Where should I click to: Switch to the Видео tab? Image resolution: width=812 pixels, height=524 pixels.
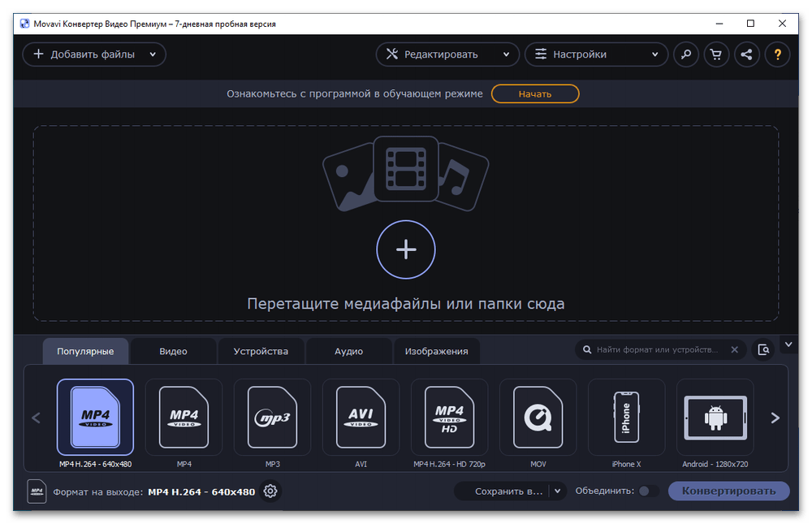click(173, 351)
